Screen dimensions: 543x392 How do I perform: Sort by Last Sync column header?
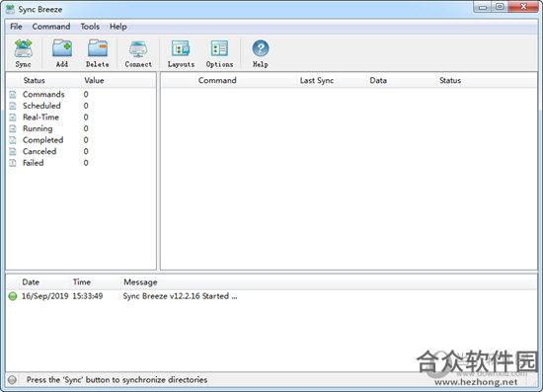[x=317, y=80]
